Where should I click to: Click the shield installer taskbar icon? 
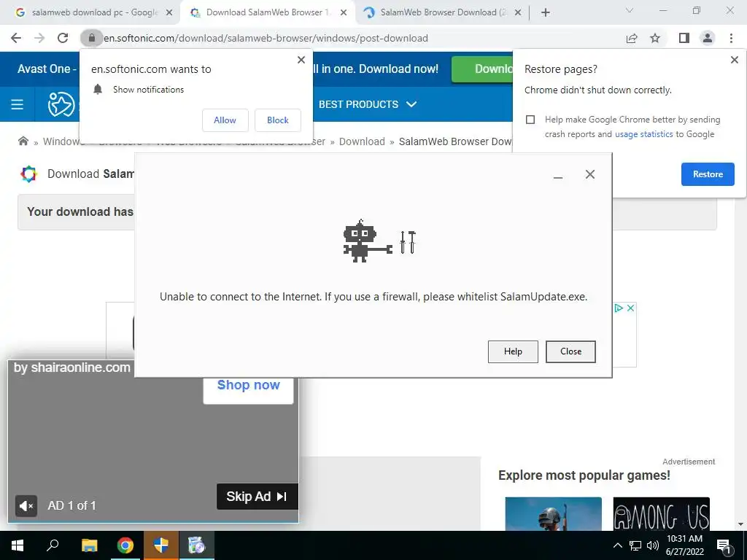click(x=161, y=545)
